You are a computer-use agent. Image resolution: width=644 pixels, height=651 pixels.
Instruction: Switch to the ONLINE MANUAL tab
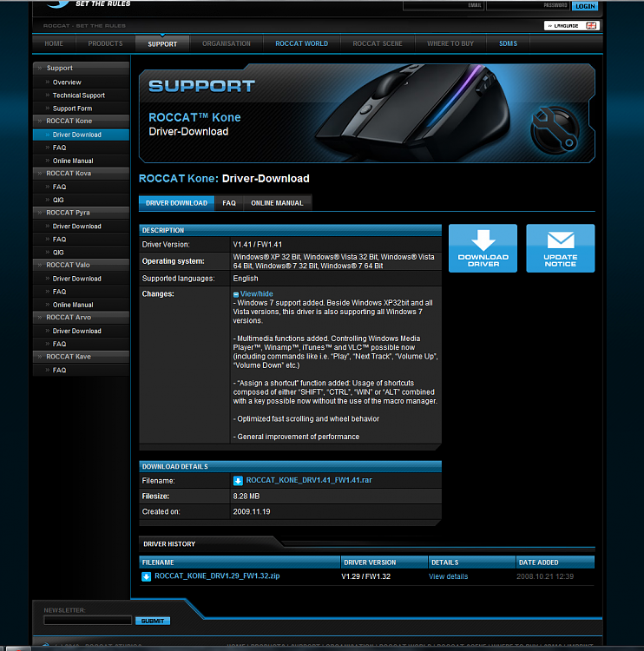278,203
